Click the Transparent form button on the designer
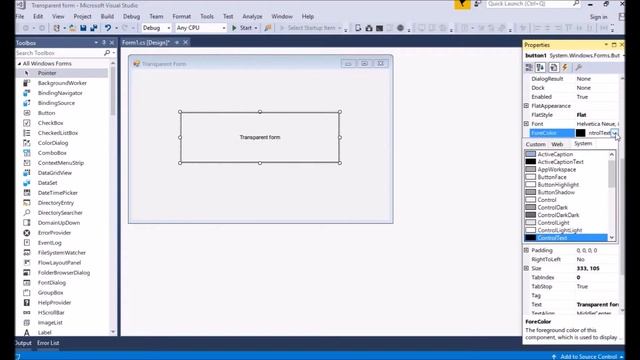Image resolution: width=640 pixels, height=360 pixels. (260, 137)
